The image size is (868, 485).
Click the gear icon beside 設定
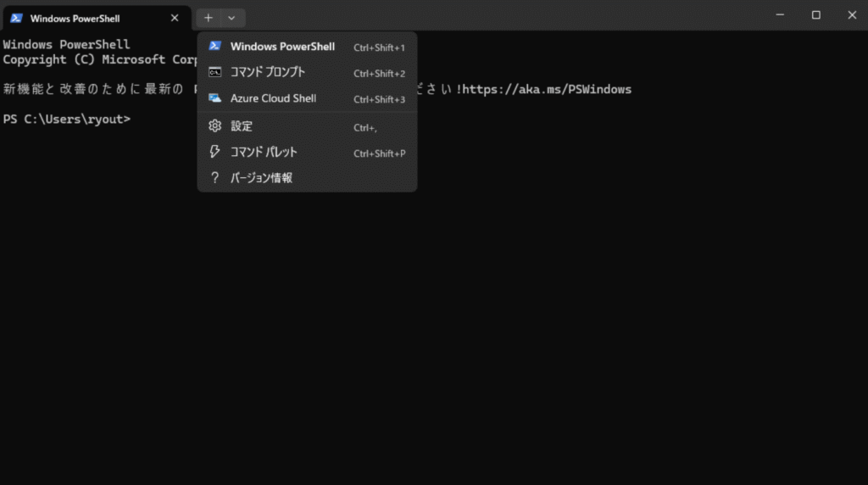point(215,126)
